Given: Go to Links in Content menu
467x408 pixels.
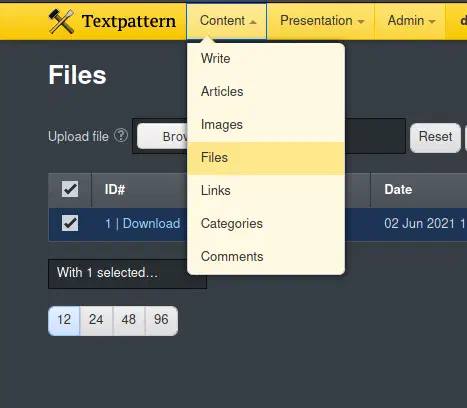Looking at the screenshot, I should coord(266,191).
